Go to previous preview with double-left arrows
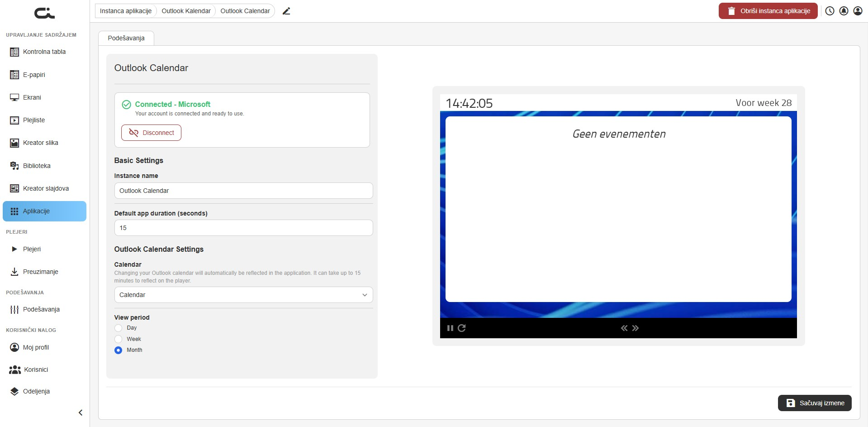The image size is (868, 427). click(x=624, y=328)
